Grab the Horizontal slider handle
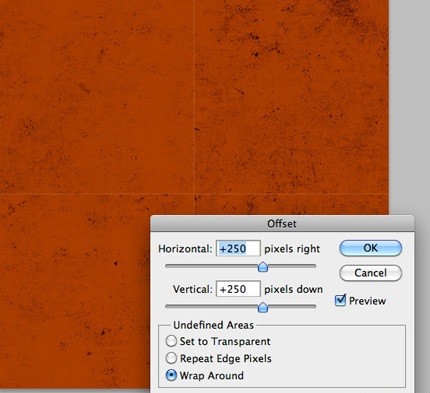This screenshot has height=393, width=430. click(263, 267)
